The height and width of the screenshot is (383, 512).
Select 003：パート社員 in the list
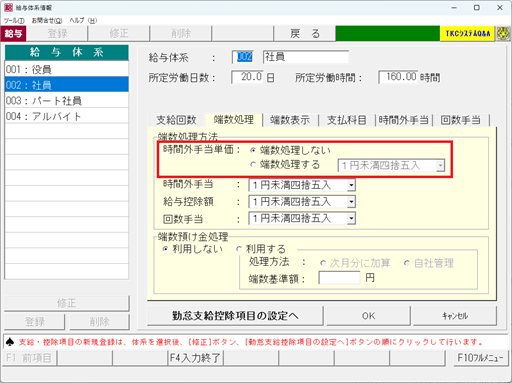(67, 100)
